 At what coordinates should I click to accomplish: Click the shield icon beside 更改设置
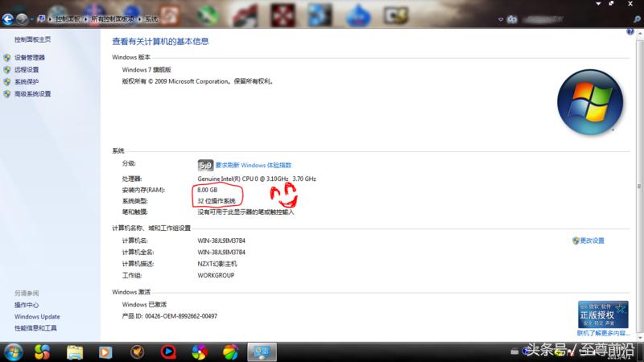[x=576, y=241]
